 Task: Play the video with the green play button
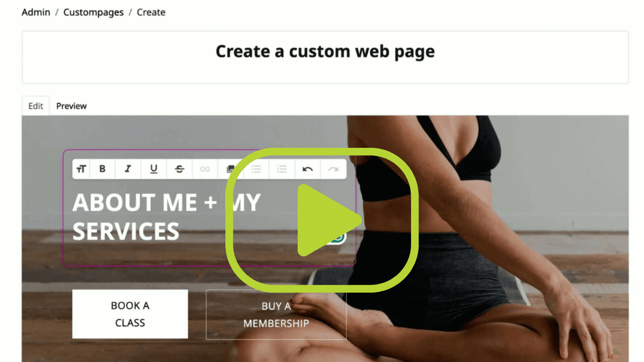(322, 220)
